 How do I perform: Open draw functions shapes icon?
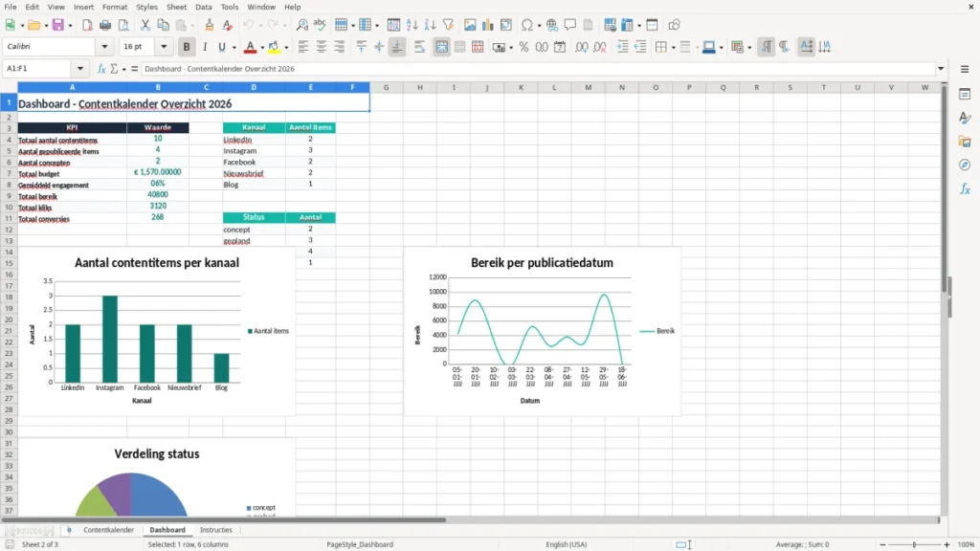coord(674,25)
